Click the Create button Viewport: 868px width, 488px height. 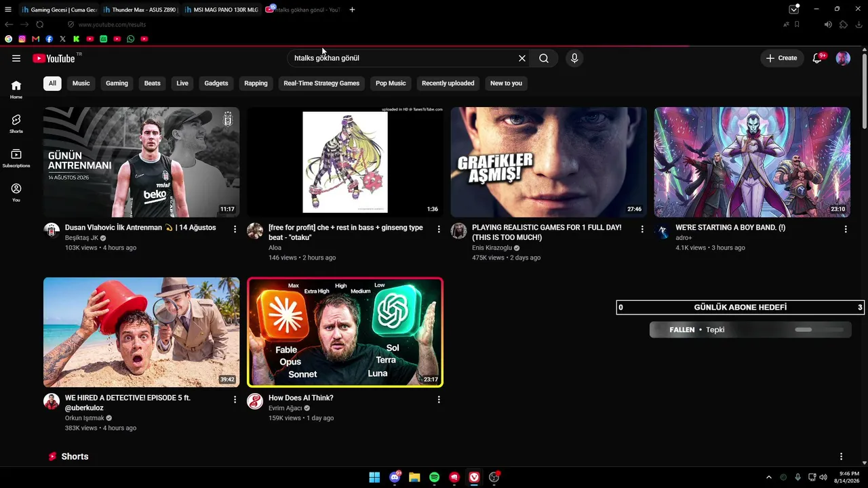[782, 58]
